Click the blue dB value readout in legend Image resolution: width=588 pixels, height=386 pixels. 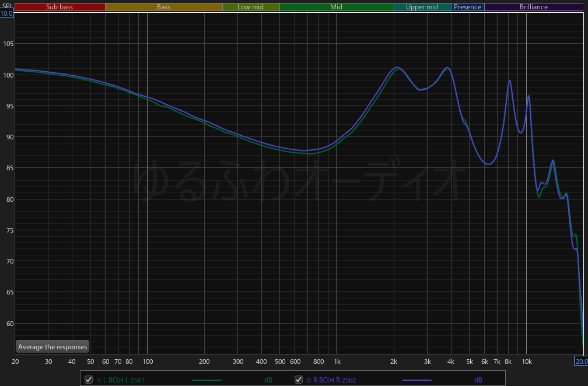click(478, 380)
